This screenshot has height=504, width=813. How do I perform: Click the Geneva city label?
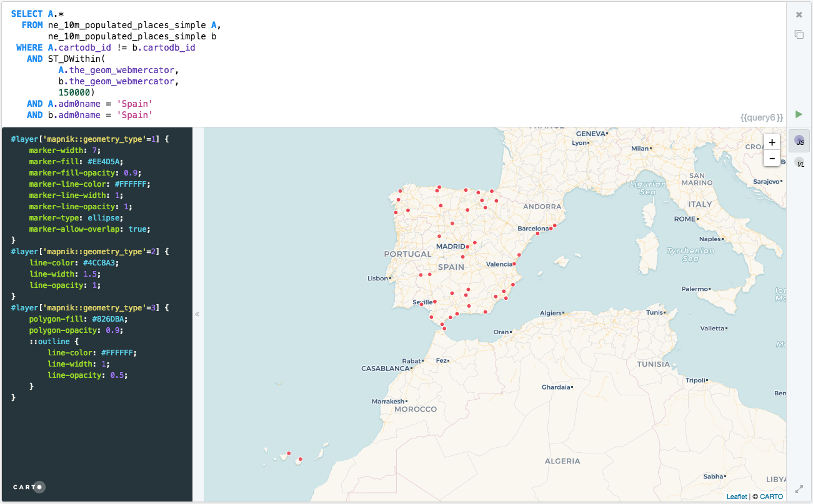(x=591, y=134)
